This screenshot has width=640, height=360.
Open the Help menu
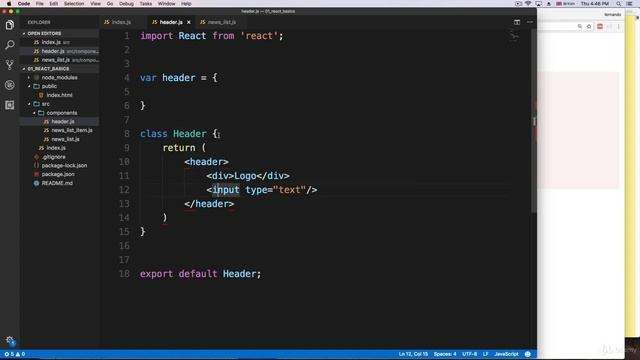tap(186, 4)
